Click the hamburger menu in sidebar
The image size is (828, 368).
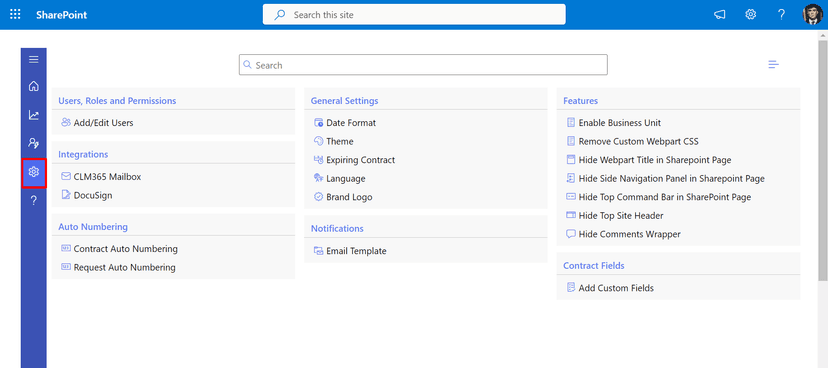pos(34,60)
